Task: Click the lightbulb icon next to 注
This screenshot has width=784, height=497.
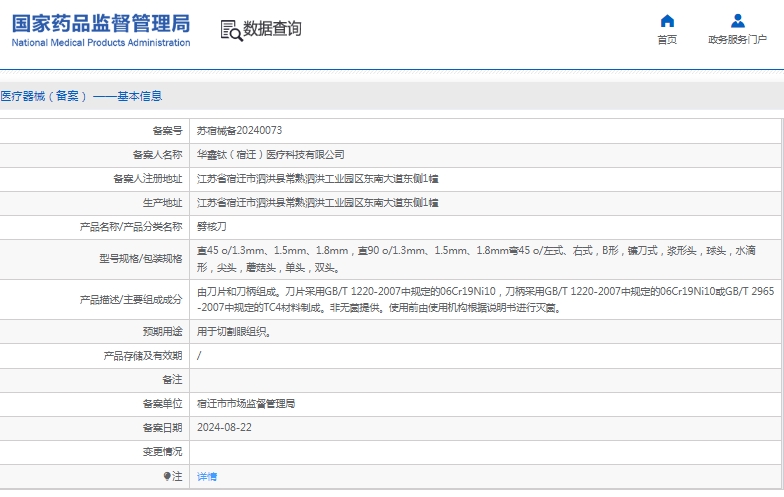Action: tap(167, 476)
